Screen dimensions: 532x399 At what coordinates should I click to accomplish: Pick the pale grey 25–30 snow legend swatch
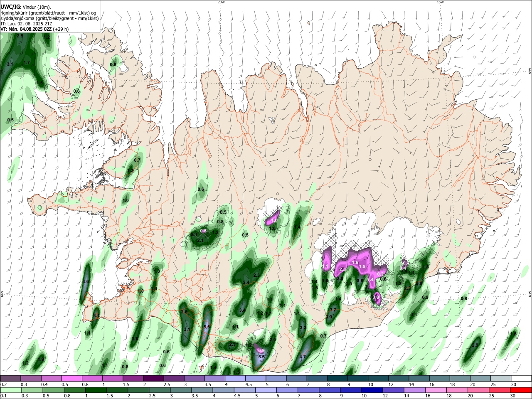(x=501, y=378)
